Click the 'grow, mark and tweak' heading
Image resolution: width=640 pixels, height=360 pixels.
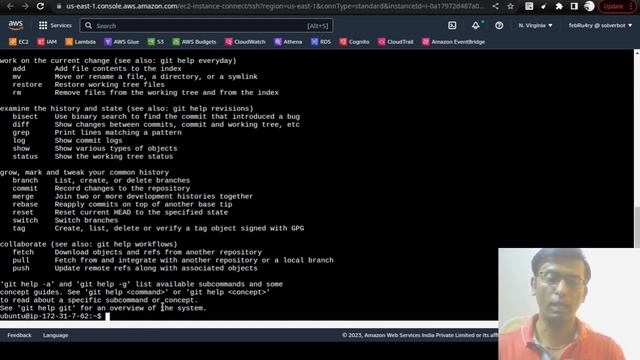pos(84,172)
